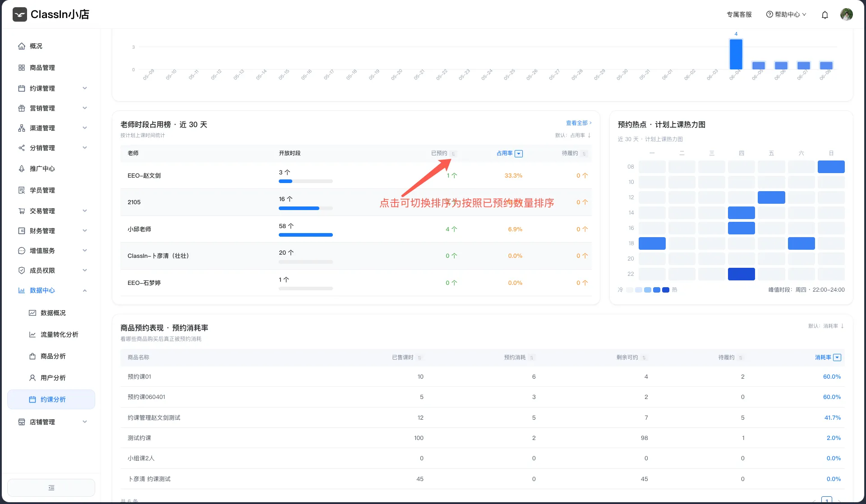Sort teacher table by 已预约 column

453,154
